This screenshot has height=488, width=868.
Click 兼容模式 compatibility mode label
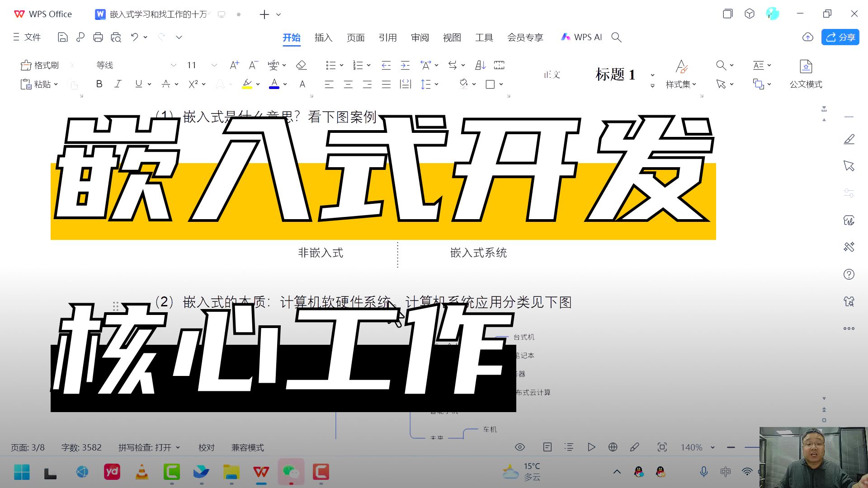point(247,448)
